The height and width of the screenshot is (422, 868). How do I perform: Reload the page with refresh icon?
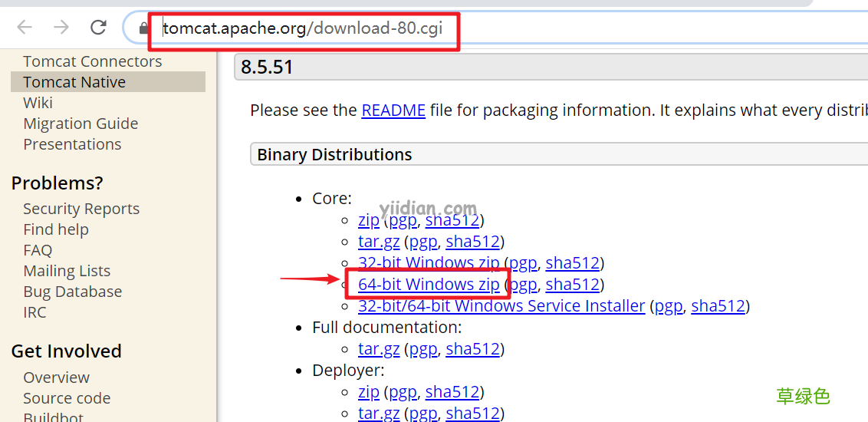[98, 28]
